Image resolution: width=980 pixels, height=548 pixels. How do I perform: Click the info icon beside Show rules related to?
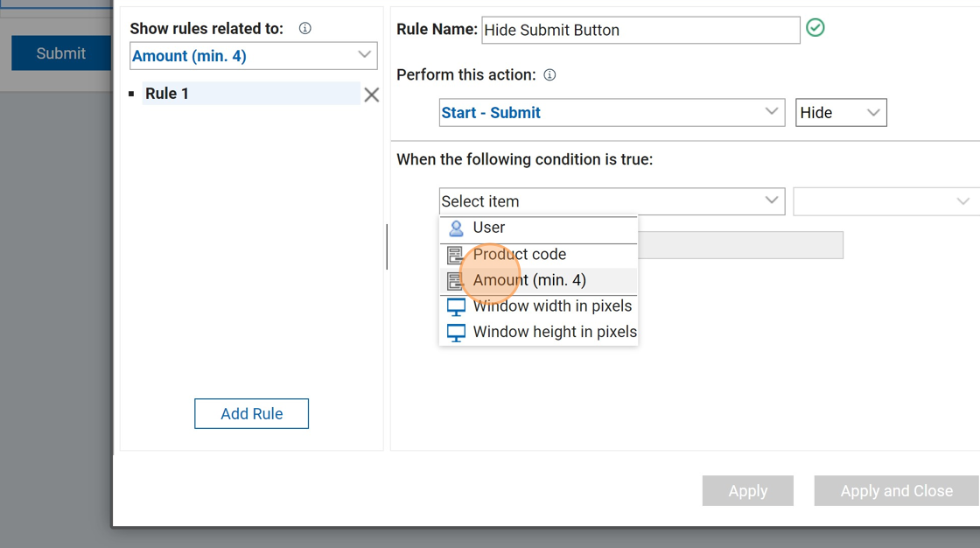304,28
